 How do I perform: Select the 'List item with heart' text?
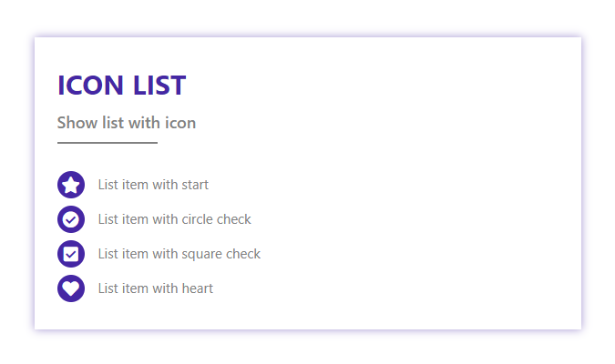155,288
